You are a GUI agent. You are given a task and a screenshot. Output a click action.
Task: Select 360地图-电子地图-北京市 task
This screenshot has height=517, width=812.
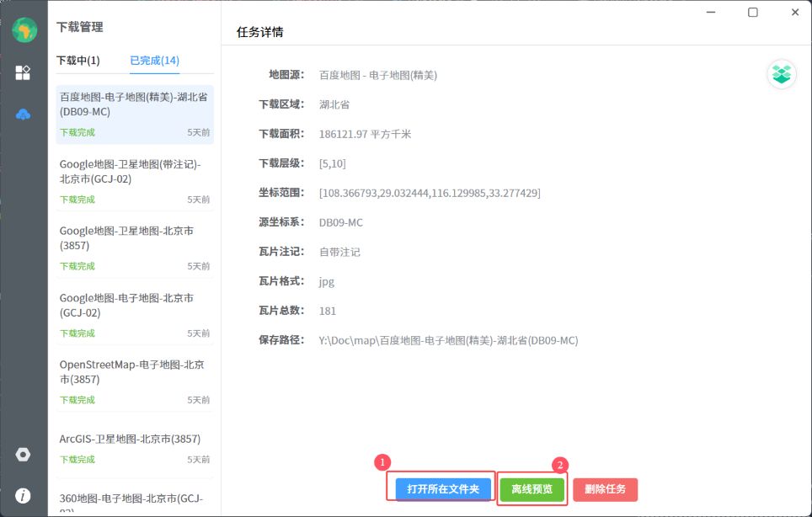click(x=134, y=501)
